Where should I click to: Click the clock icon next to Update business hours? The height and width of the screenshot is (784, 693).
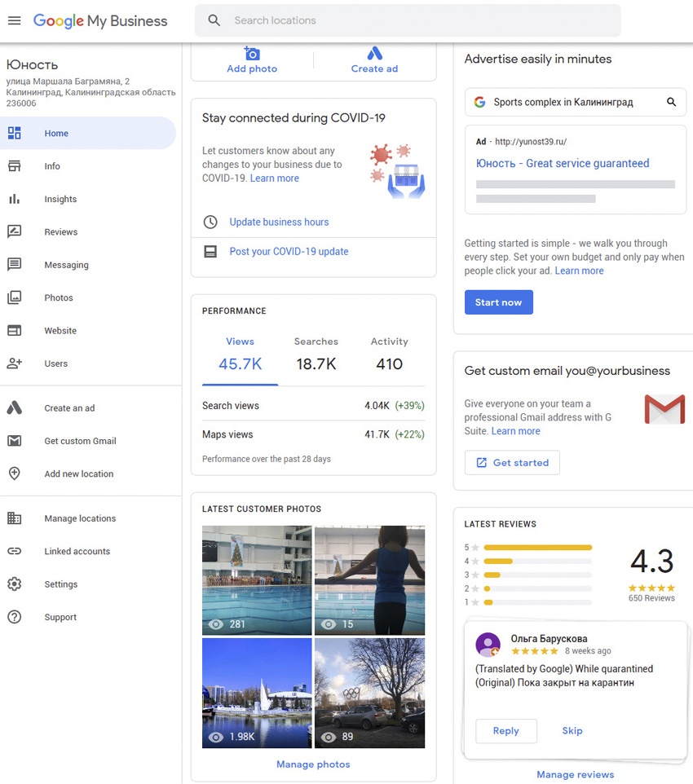pyautogui.click(x=210, y=222)
